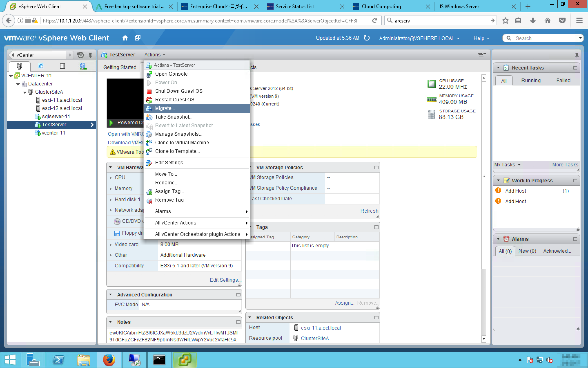Open Firefox hamburger menu
588x368 pixels.
tap(579, 21)
